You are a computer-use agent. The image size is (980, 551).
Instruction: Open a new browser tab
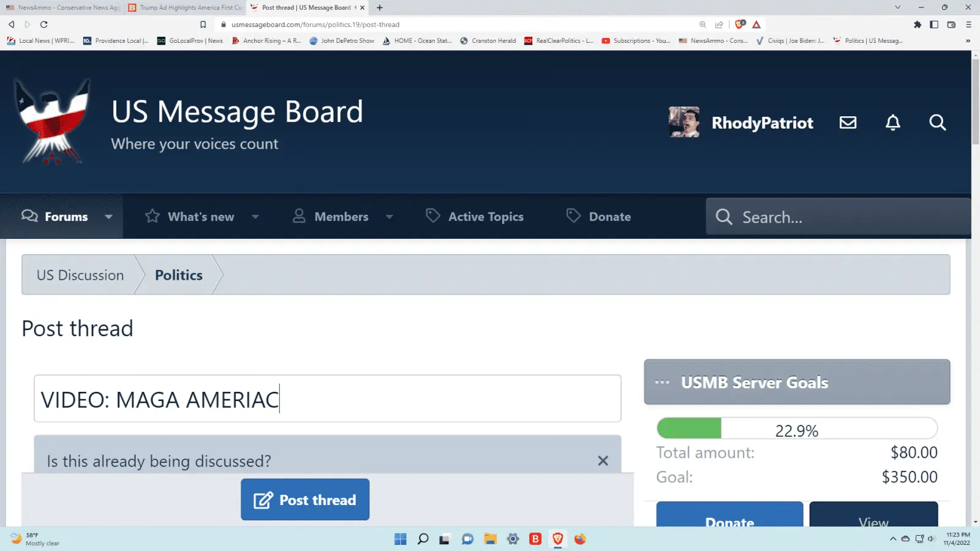coord(380,7)
